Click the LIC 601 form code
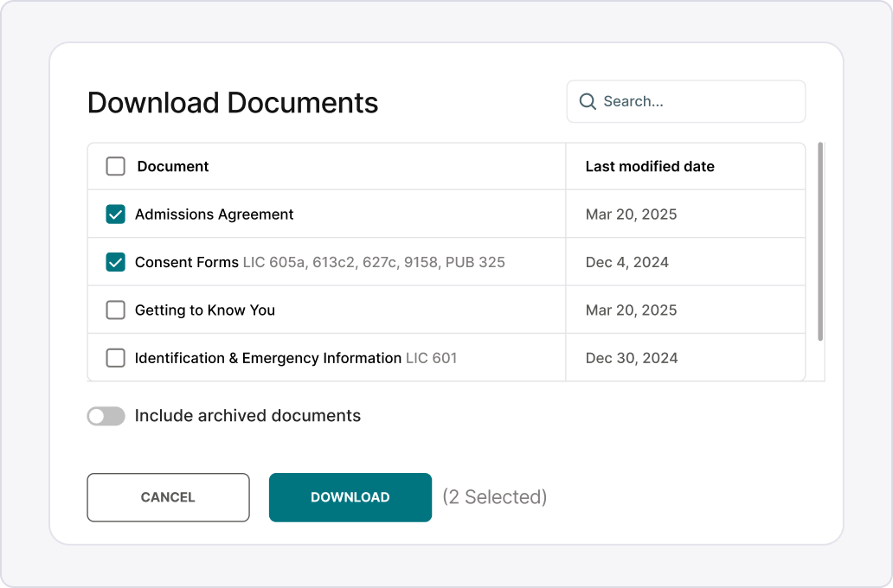This screenshot has width=893, height=588. pos(432,358)
